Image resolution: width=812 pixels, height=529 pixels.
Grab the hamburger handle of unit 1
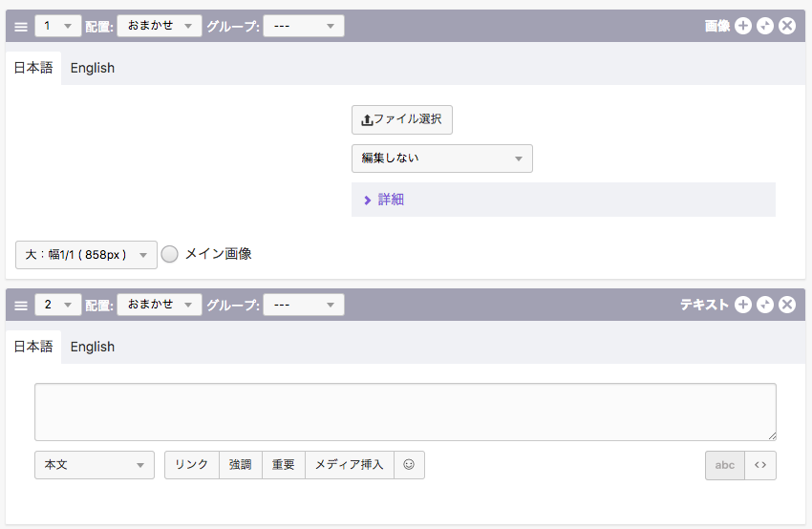pos(21,26)
